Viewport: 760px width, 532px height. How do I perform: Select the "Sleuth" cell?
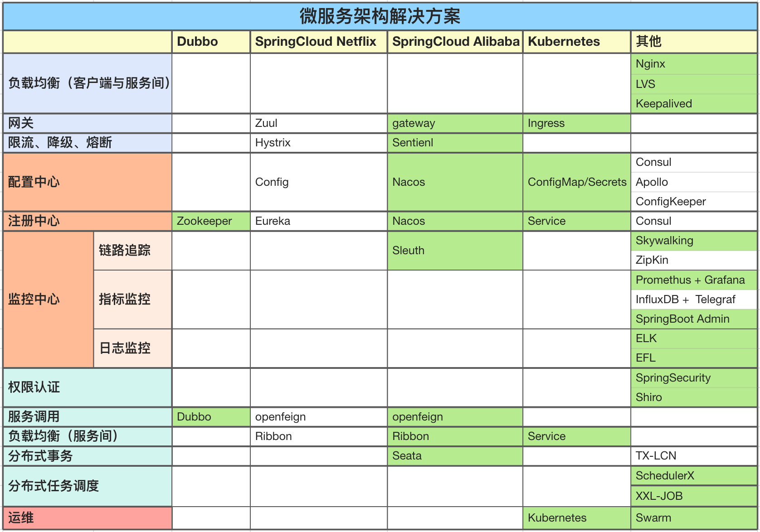click(x=455, y=251)
